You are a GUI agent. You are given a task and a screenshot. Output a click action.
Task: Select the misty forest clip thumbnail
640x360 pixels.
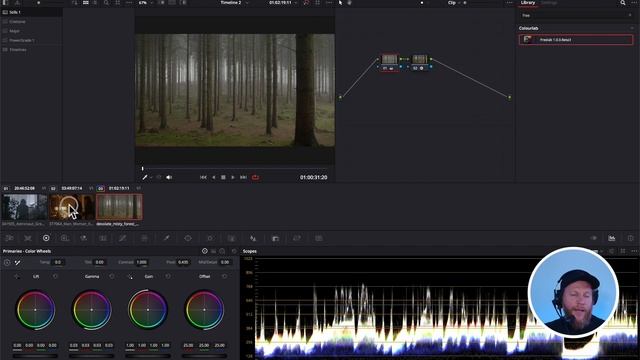pos(119,207)
